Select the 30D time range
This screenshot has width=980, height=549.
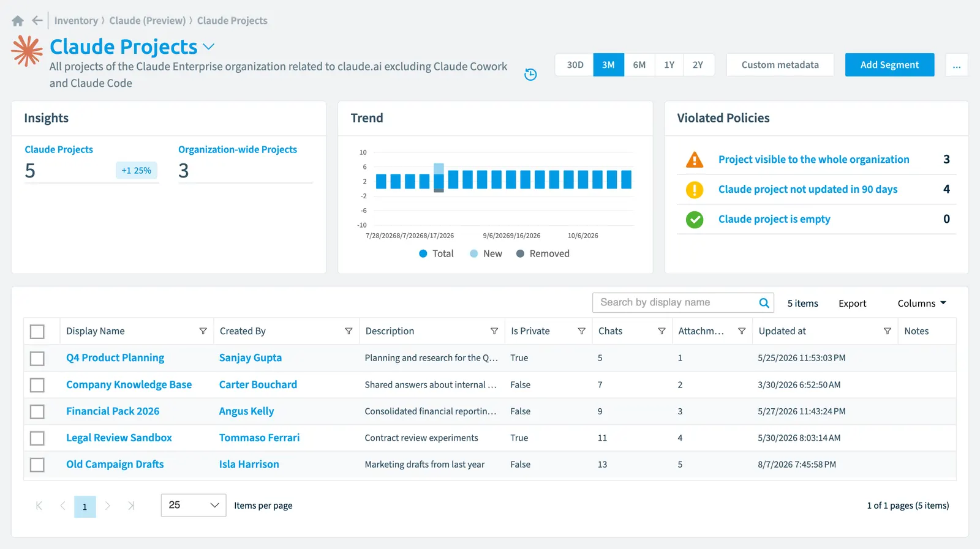(x=575, y=65)
